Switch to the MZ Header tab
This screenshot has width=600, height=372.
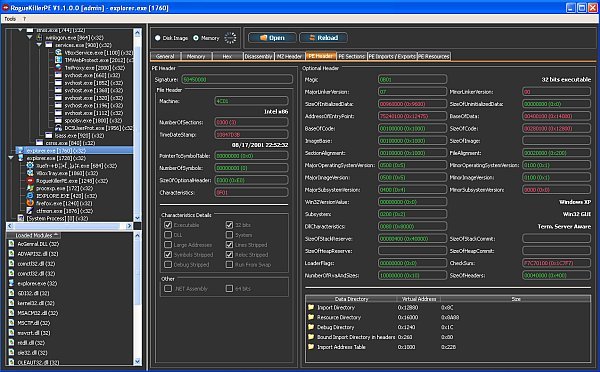(x=290, y=56)
